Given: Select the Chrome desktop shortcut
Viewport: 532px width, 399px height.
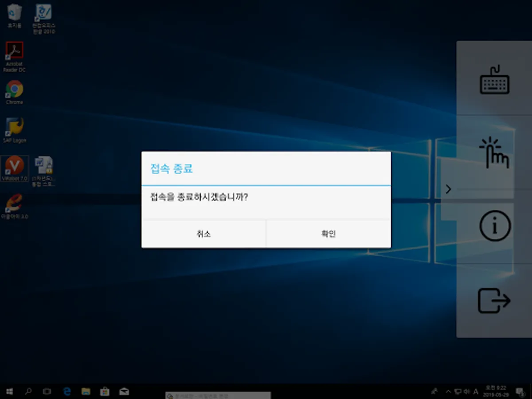Looking at the screenshot, I should pos(15,92).
